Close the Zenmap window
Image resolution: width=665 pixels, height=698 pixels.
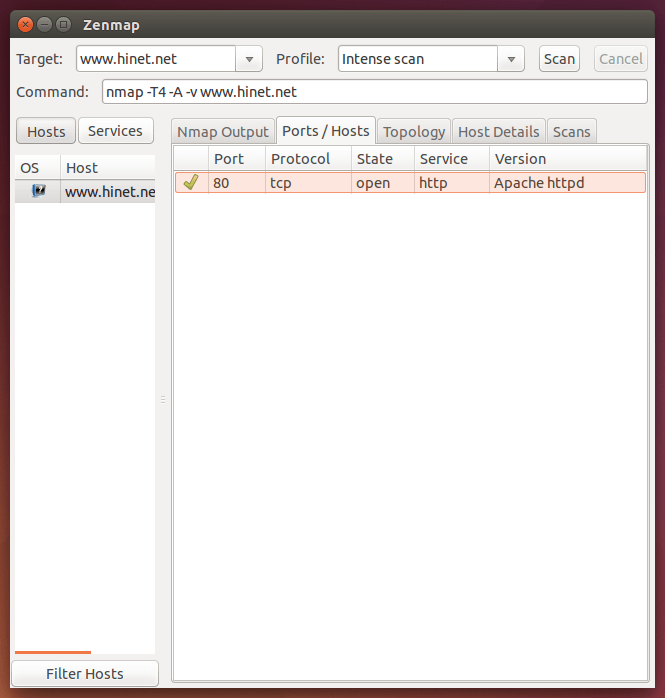[25, 24]
